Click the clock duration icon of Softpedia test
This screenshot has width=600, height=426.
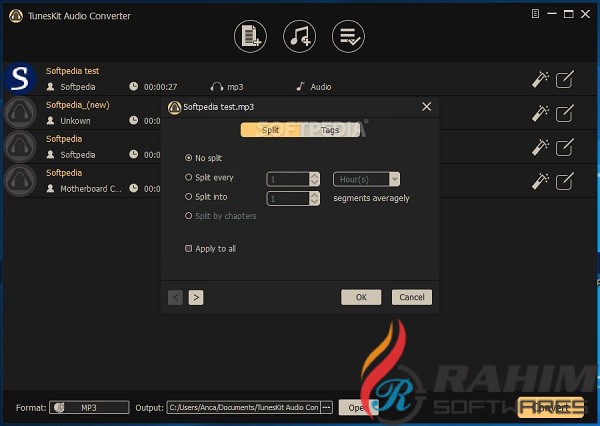(134, 86)
